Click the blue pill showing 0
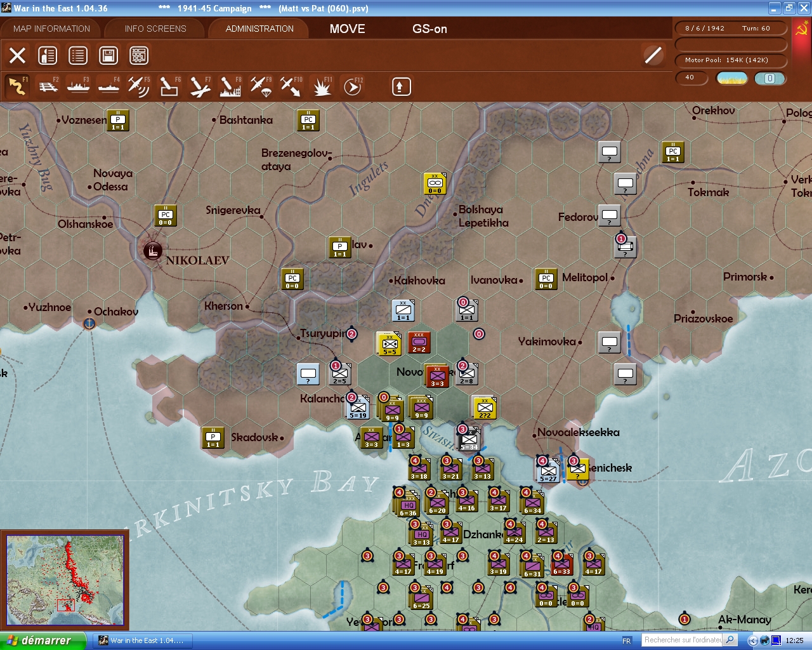 coord(769,78)
